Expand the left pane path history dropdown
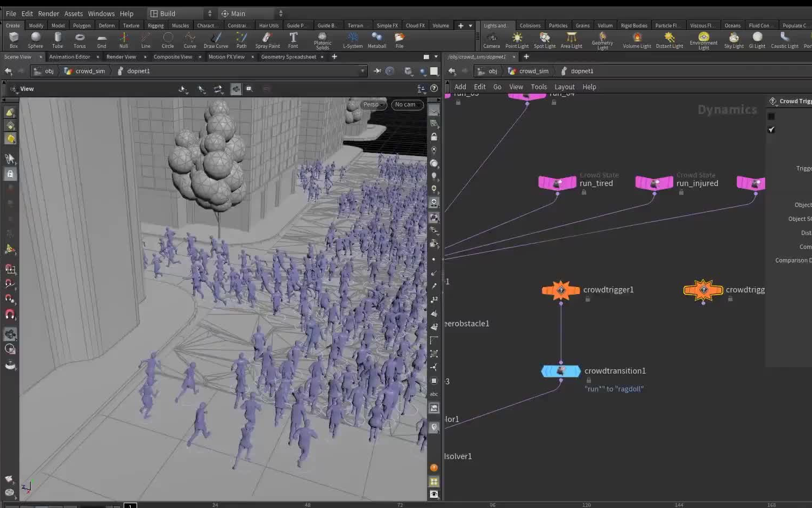812x508 pixels. [x=362, y=71]
